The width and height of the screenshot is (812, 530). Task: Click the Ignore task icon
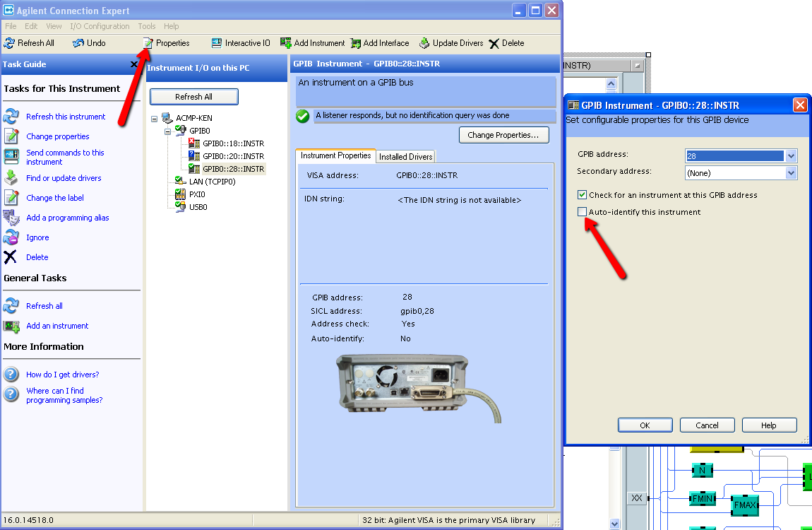[x=11, y=237]
